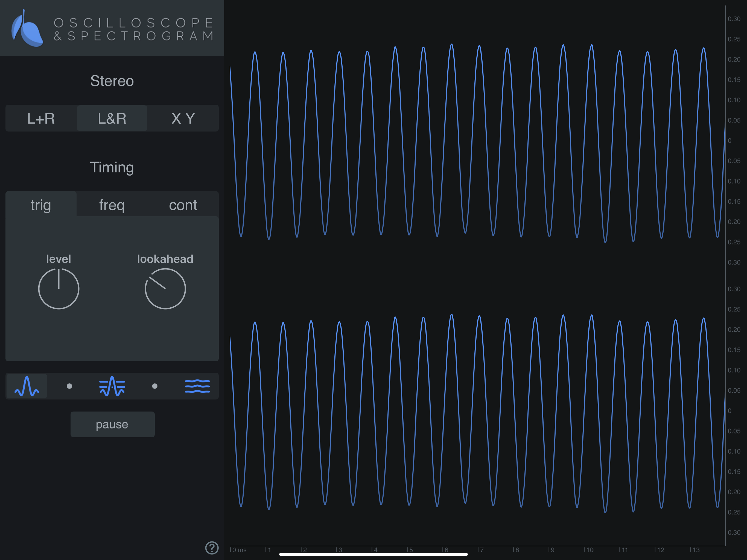The image size is (747, 560).
Task: Click the blue leaf app logo
Action: point(27,28)
